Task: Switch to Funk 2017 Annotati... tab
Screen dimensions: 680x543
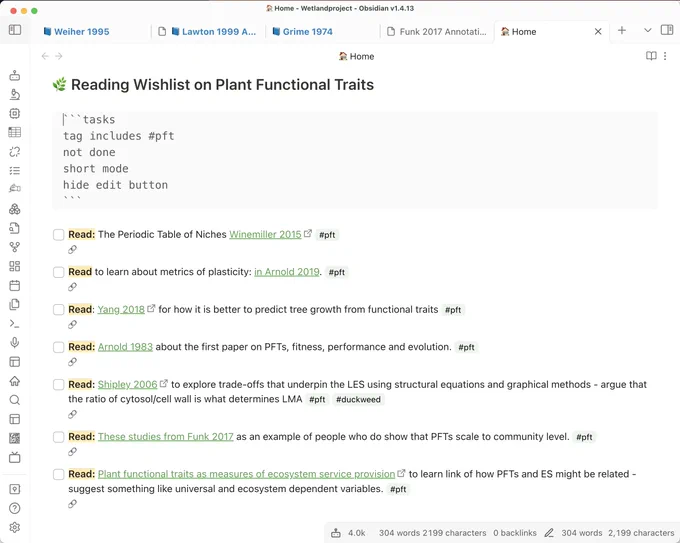Action: point(436,32)
